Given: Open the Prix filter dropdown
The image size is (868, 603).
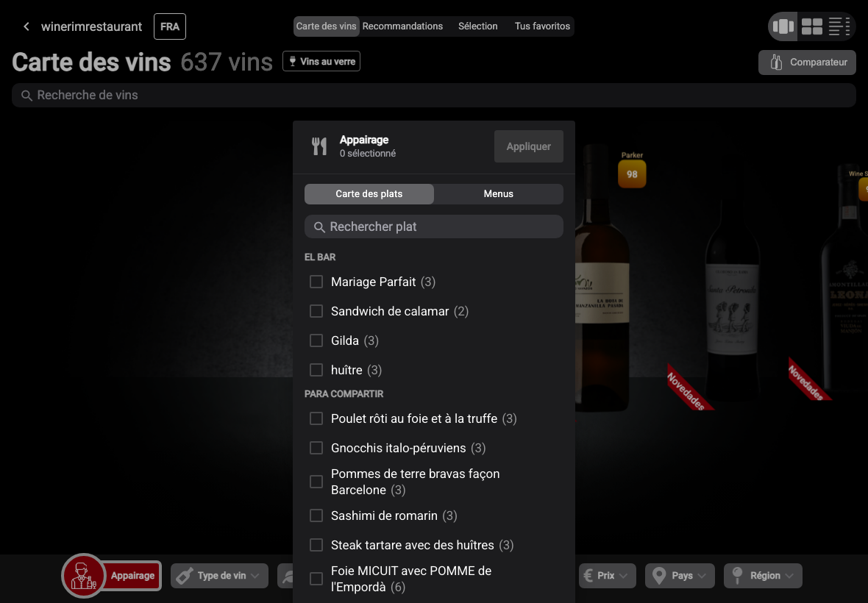Looking at the screenshot, I should pyautogui.click(x=608, y=576).
